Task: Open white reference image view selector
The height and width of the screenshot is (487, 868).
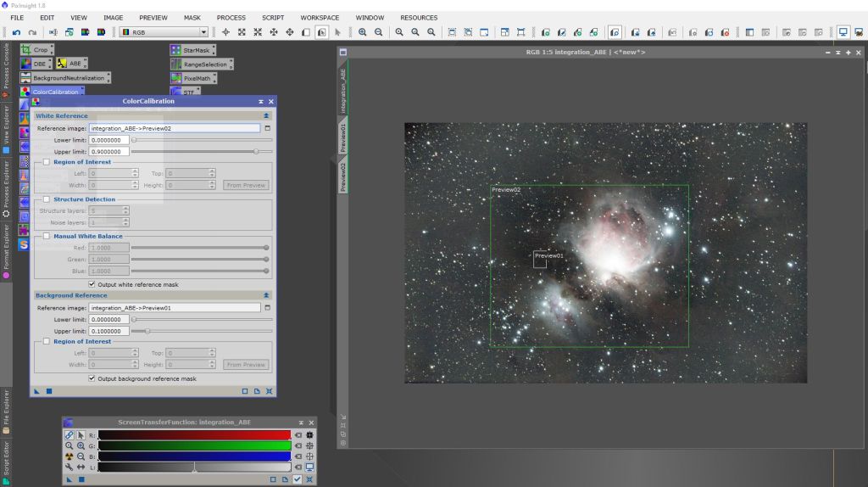Action: click(267, 128)
